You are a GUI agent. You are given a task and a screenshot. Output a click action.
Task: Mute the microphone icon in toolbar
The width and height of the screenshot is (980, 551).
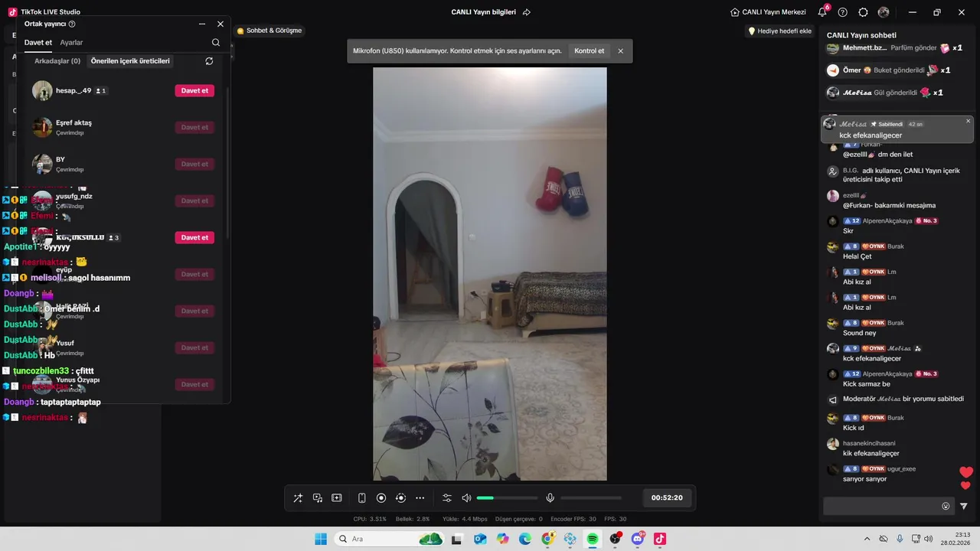coord(550,498)
